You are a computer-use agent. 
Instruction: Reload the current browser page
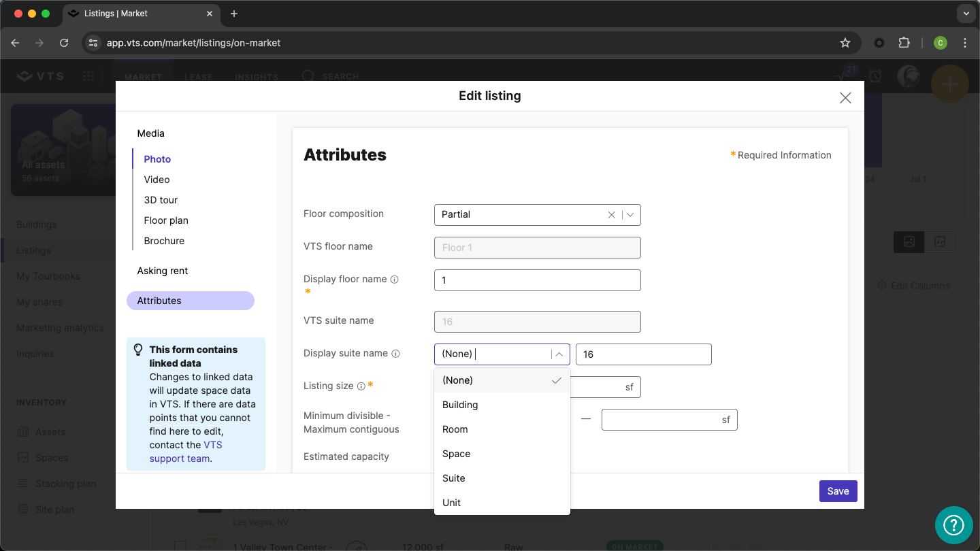[64, 43]
